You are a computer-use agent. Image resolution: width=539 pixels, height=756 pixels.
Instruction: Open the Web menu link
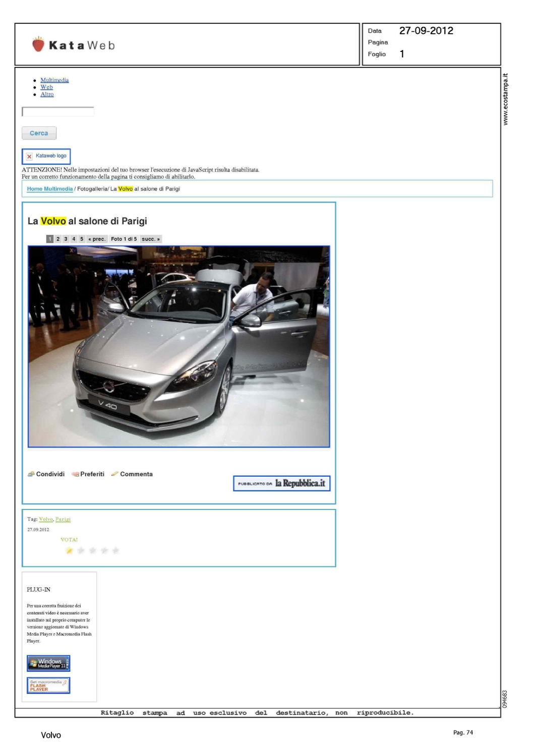click(x=46, y=87)
